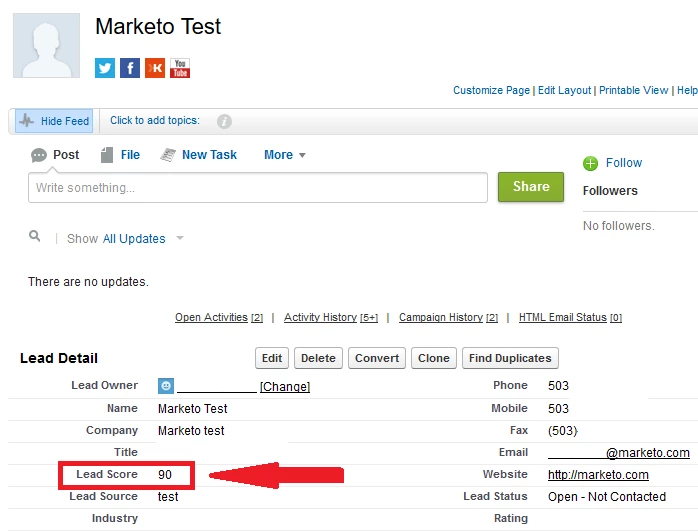Jump to Campaign History related list
The image size is (698, 531).
click(448, 317)
